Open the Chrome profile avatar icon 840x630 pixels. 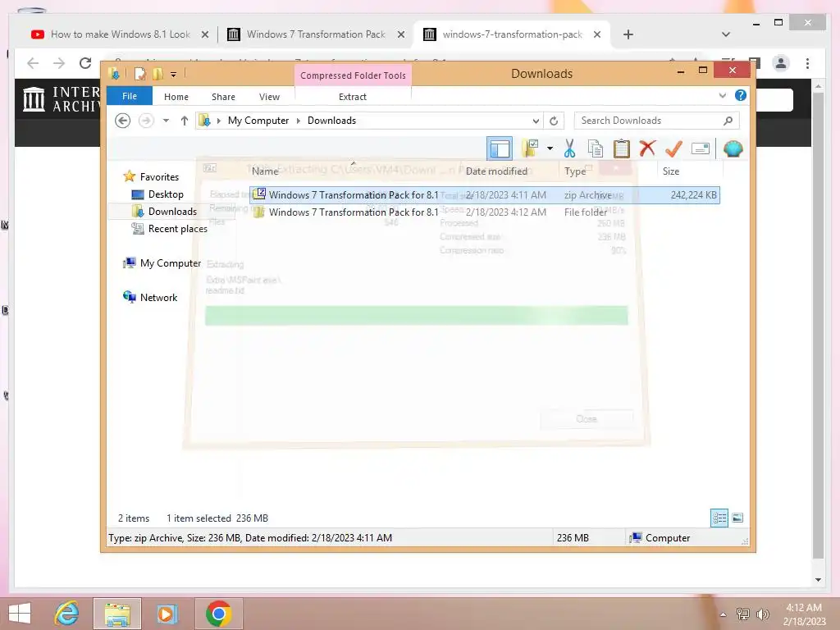(781, 63)
